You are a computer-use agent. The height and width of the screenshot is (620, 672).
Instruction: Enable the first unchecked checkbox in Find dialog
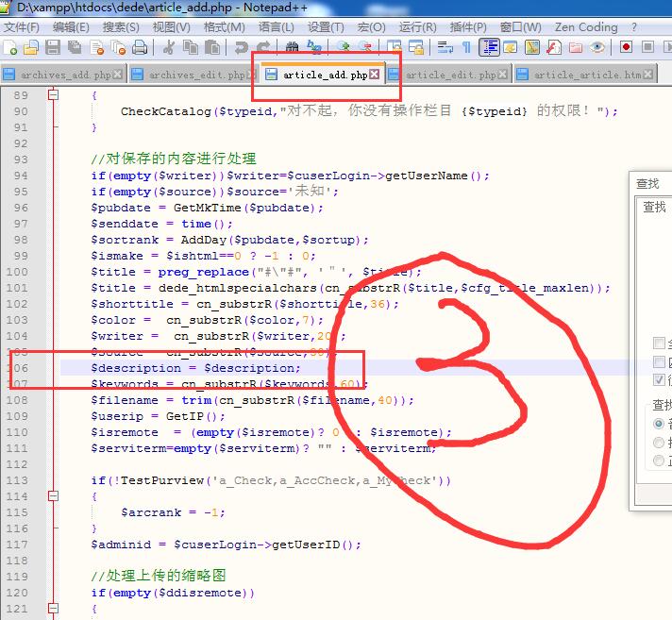pyautogui.click(x=659, y=344)
